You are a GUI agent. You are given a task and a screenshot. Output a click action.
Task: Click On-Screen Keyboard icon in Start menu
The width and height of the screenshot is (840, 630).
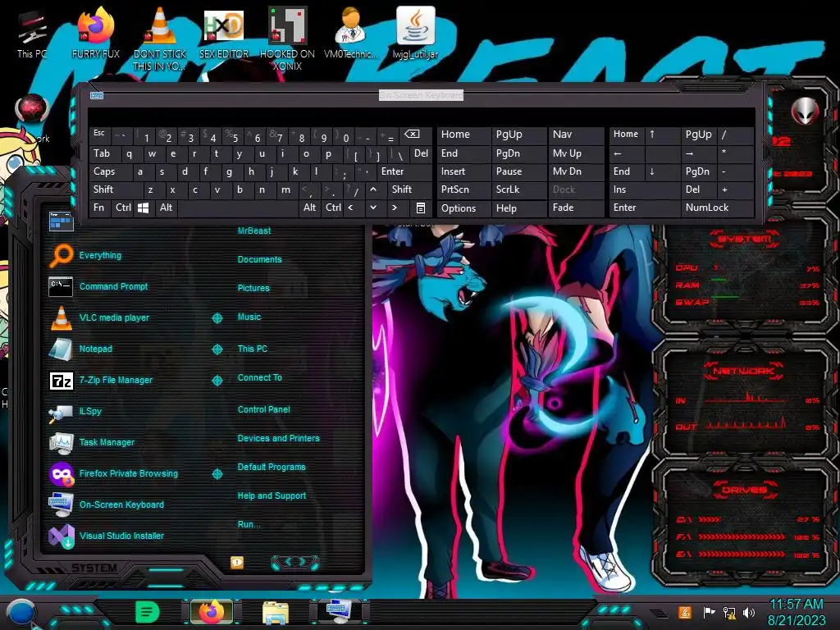click(x=61, y=504)
